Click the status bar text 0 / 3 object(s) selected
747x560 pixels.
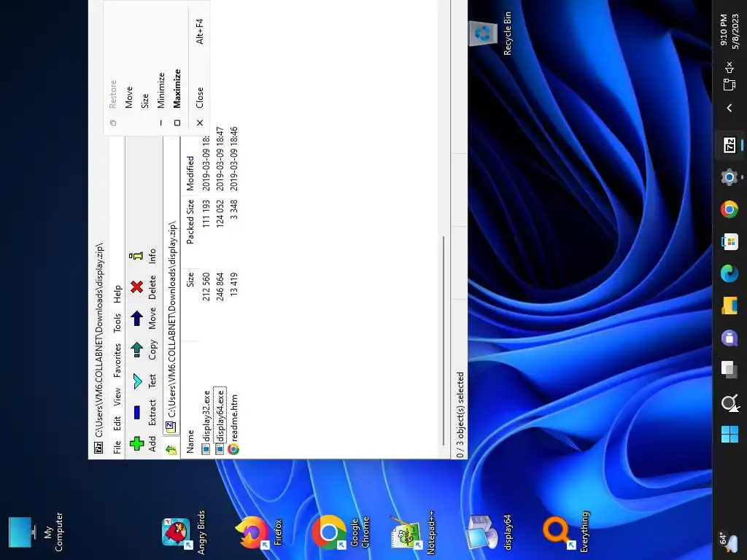pyautogui.click(x=460, y=415)
